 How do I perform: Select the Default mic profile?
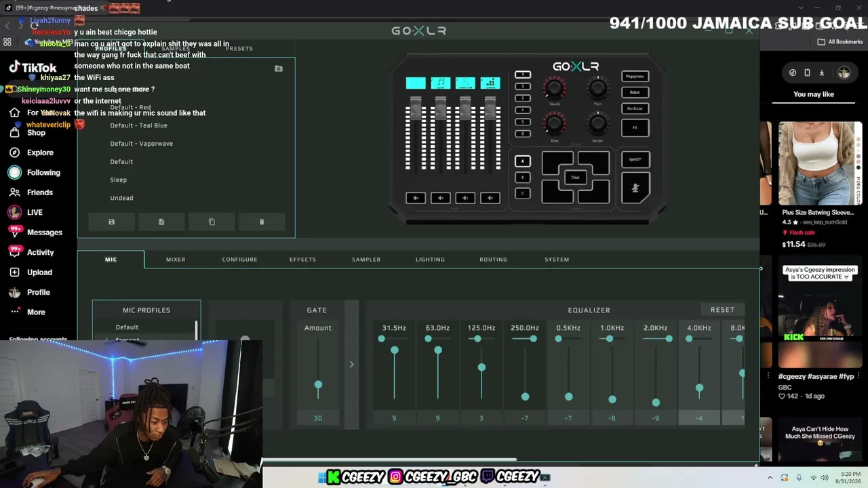click(127, 327)
